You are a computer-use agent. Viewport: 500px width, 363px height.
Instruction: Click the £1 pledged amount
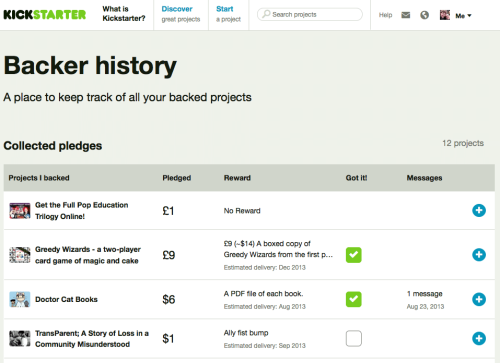tap(168, 211)
